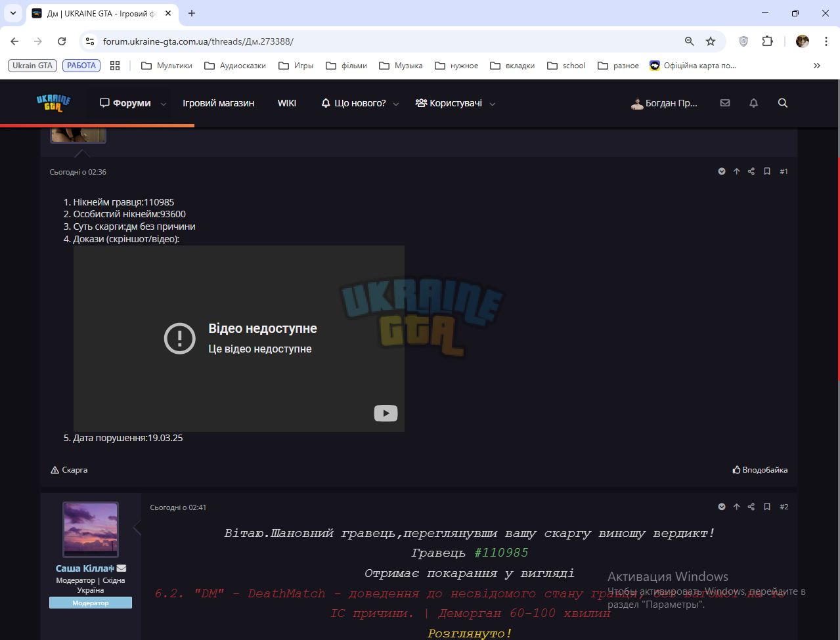840x640 pixels.
Task: Open the Аудиосказки bookmark folder
Action: 235,66
